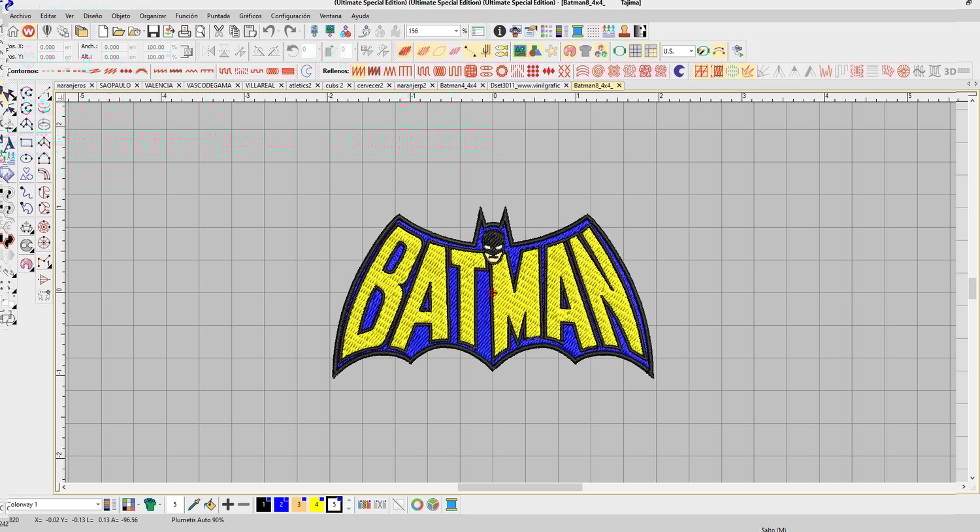Close the VILLAREAL tab
Image resolution: width=980 pixels, height=532 pixels.
point(281,86)
